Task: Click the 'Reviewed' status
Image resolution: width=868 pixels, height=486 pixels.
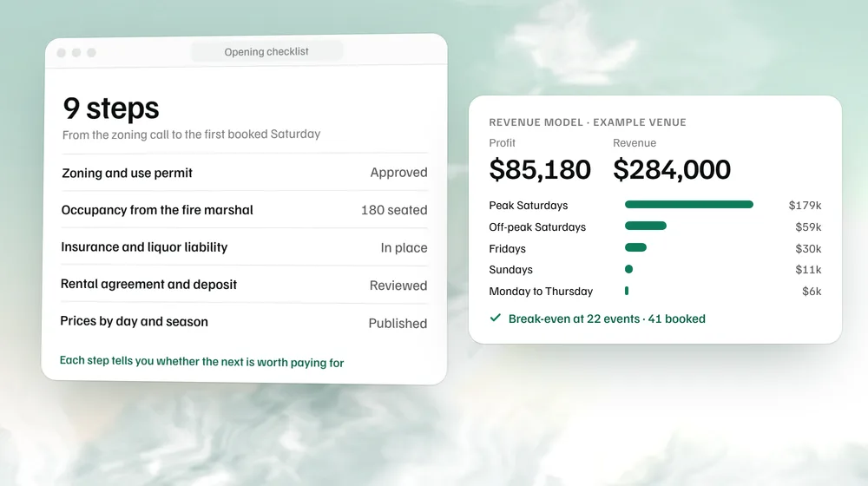Action: click(x=398, y=285)
